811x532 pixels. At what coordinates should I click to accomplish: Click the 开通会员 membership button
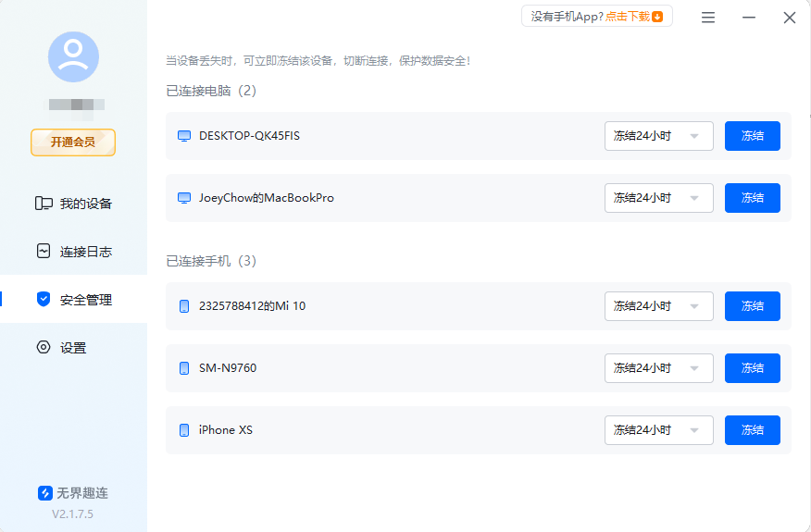pyautogui.click(x=73, y=142)
